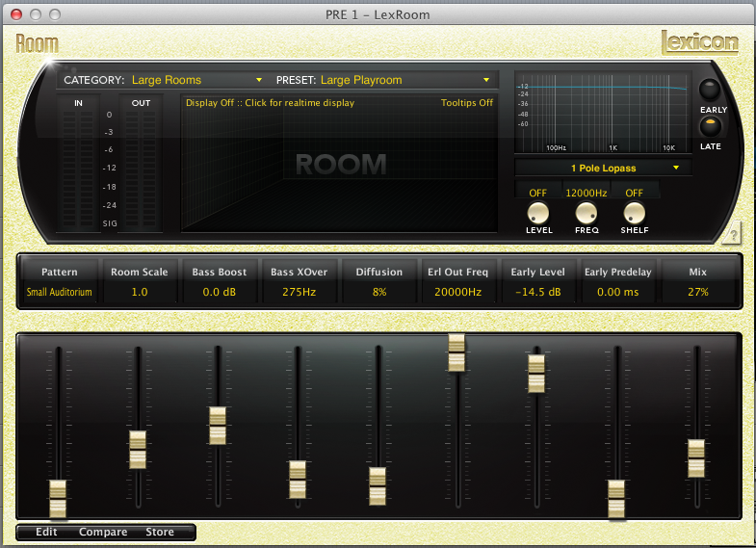
Task: Click the Lexicon logo
Action: [699, 42]
